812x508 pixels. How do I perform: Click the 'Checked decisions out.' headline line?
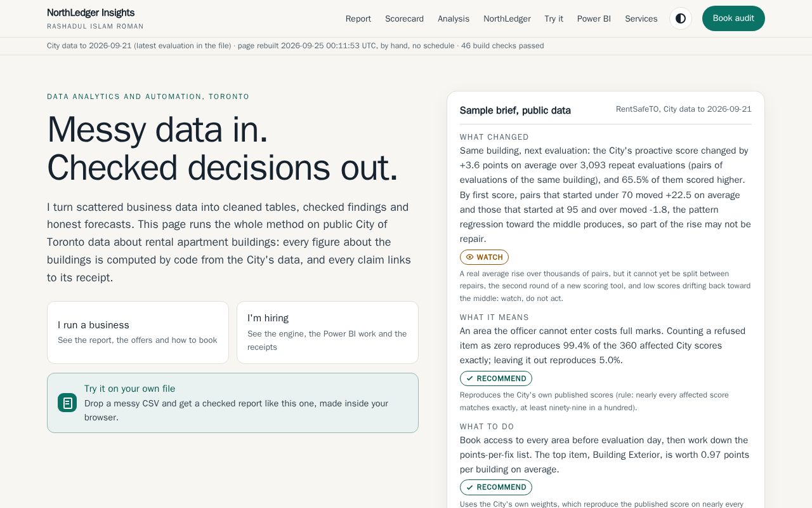(x=223, y=168)
